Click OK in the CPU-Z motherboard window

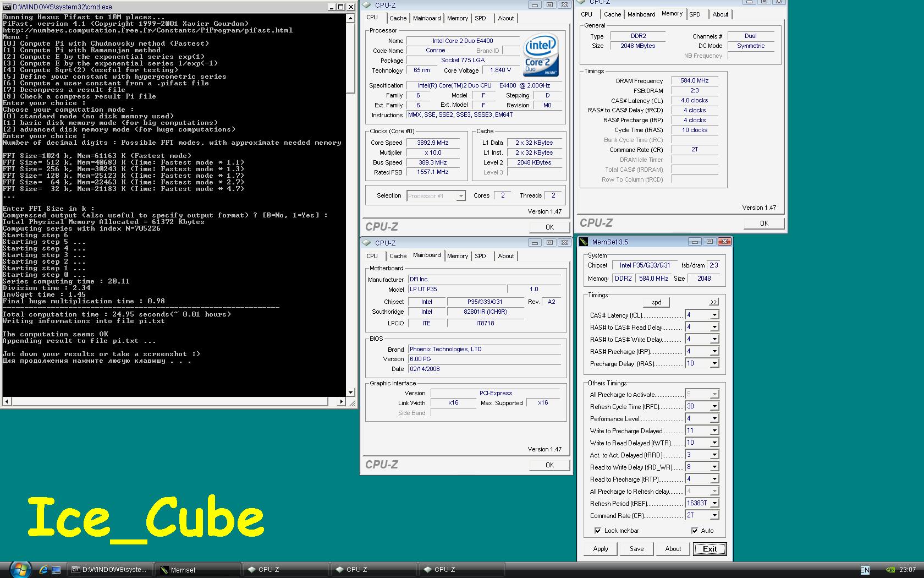pos(549,465)
